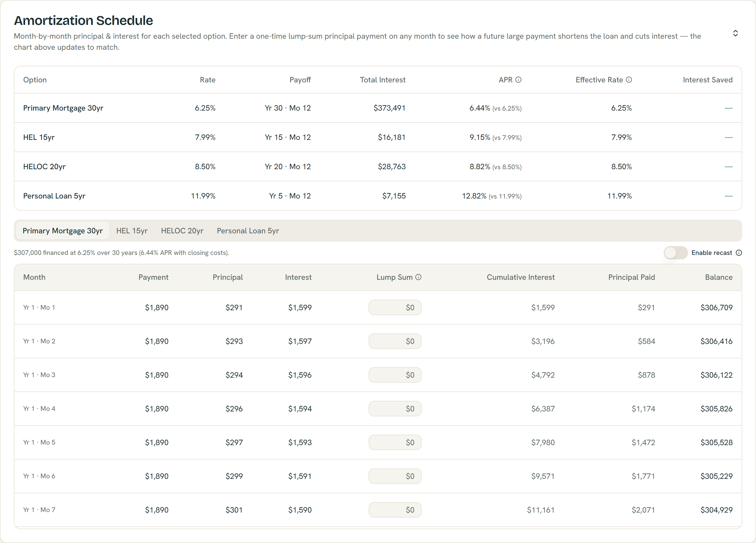Click payoff value Yr 15 · Mo 12
The width and height of the screenshot is (756, 543).
(288, 137)
